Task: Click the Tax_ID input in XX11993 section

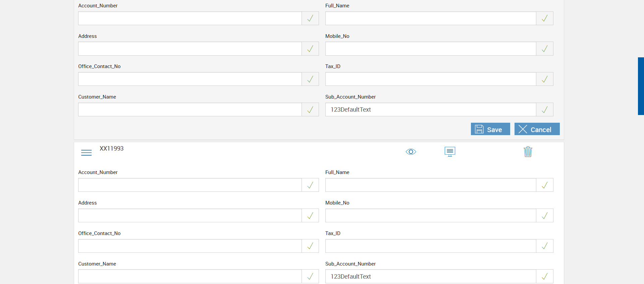Action: point(430,246)
